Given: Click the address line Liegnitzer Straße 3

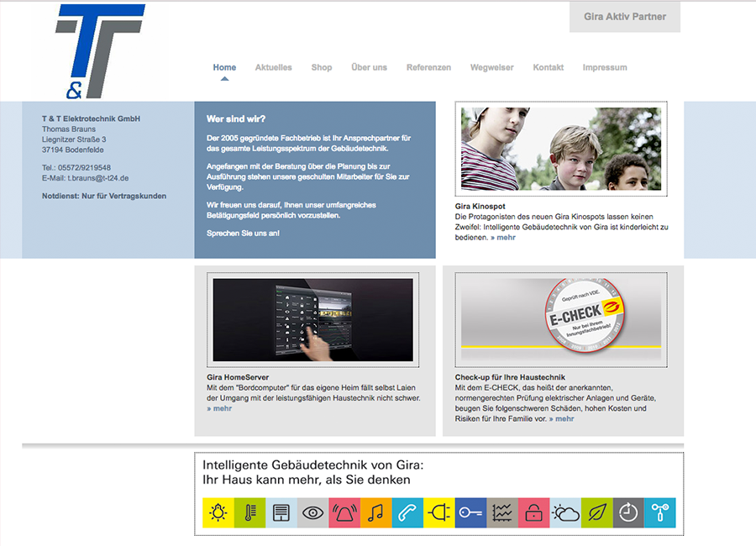Looking at the screenshot, I should click(74, 139).
